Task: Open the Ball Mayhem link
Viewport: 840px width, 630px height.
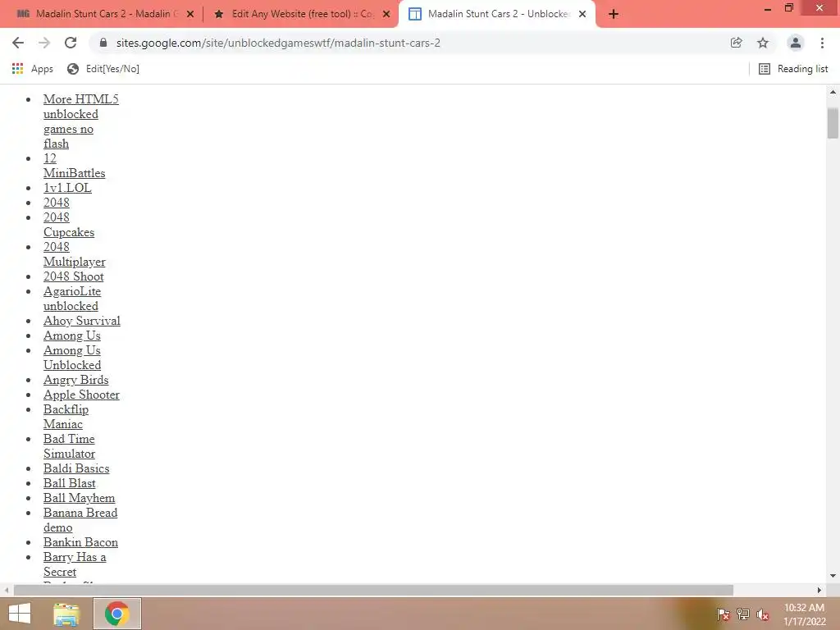Action: (x=80, y=498)
